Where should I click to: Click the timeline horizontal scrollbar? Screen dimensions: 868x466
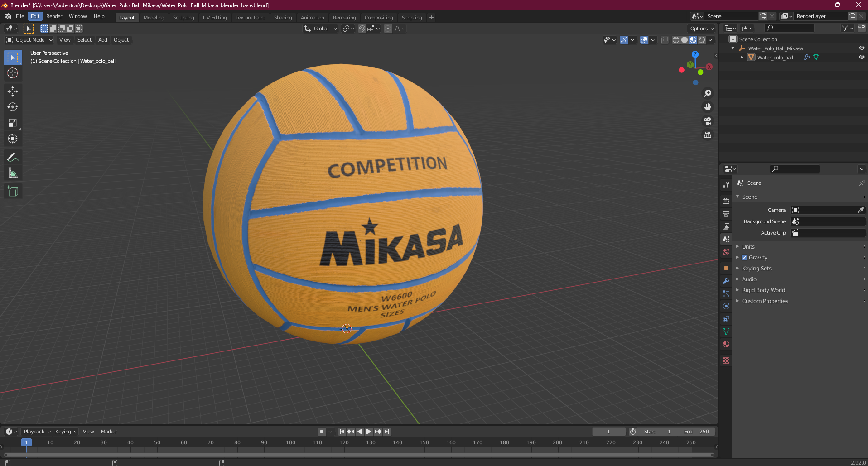coord(359,455)
